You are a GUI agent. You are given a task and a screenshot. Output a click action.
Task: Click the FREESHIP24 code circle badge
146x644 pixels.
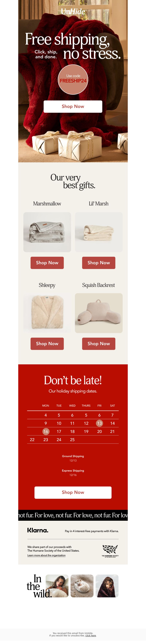click(73, 79)
